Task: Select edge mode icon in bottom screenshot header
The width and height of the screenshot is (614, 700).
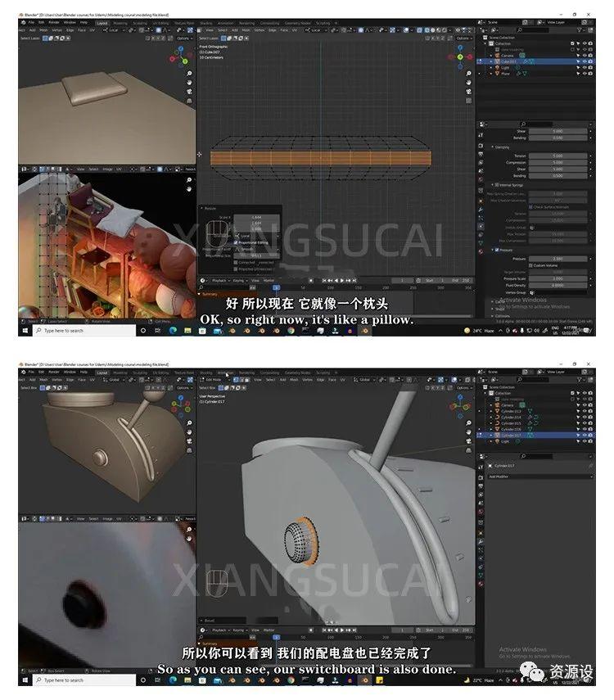Action: (x=242, y=379)
